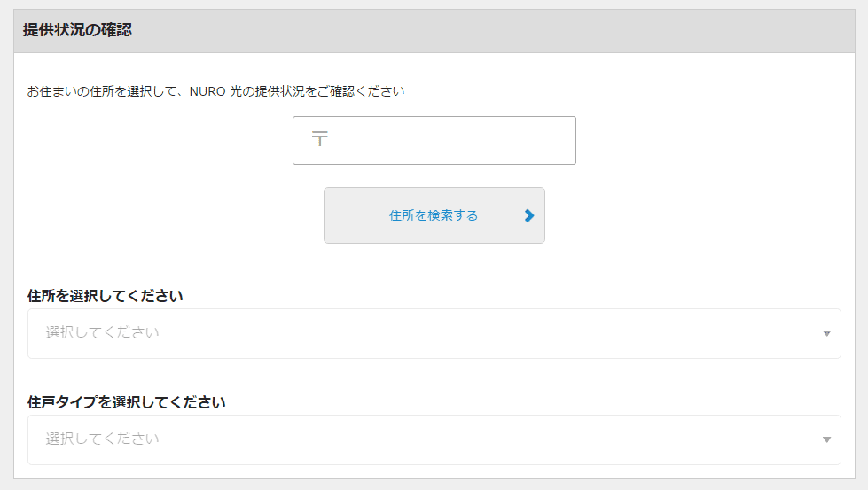
Task: Click the 住所を選択してください label
Action: [x=106, y=296]
